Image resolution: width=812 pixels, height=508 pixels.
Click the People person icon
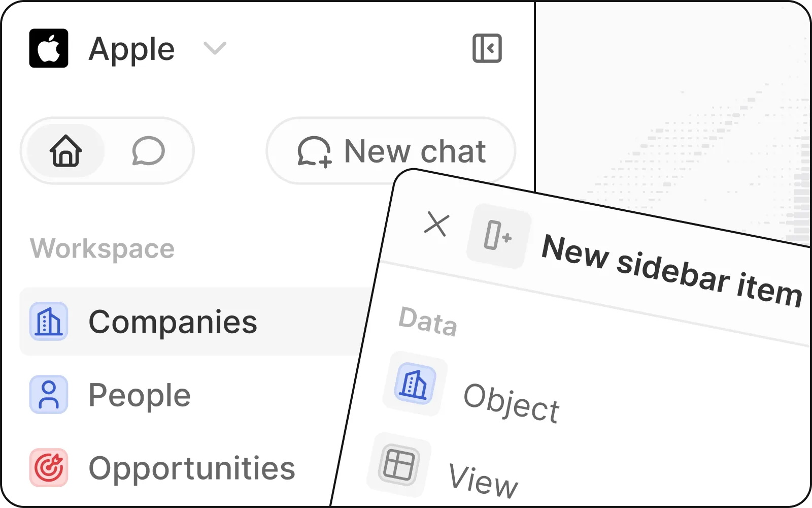(49, 395)
